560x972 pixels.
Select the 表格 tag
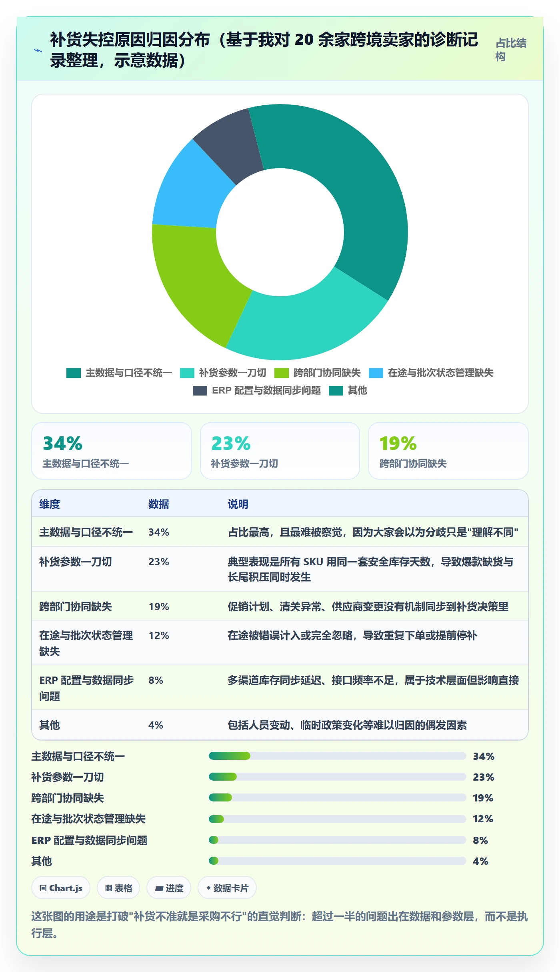tap(118, 888)
